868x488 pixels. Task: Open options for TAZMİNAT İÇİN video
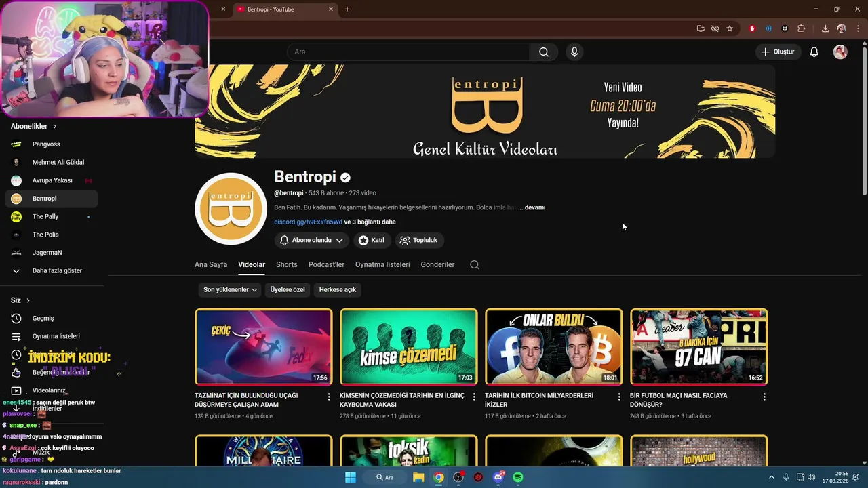pyautogui.click(x=329, y=396)
